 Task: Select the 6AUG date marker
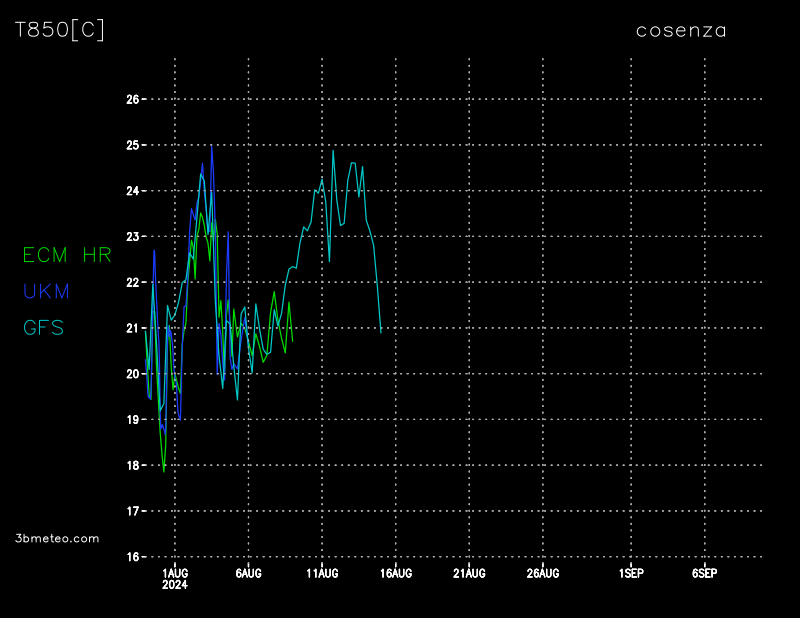point(248,573)
